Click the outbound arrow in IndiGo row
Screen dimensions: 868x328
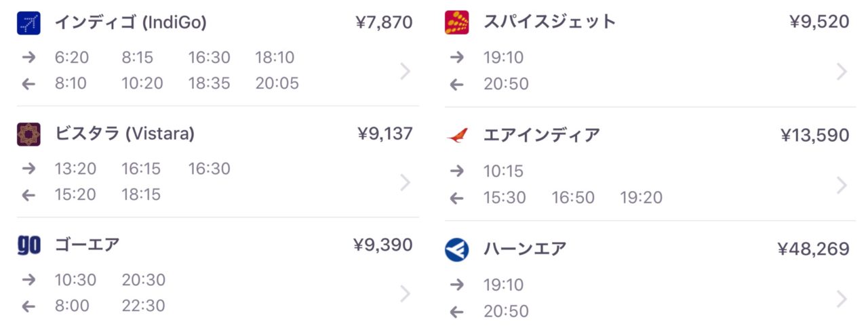point(28,58)
